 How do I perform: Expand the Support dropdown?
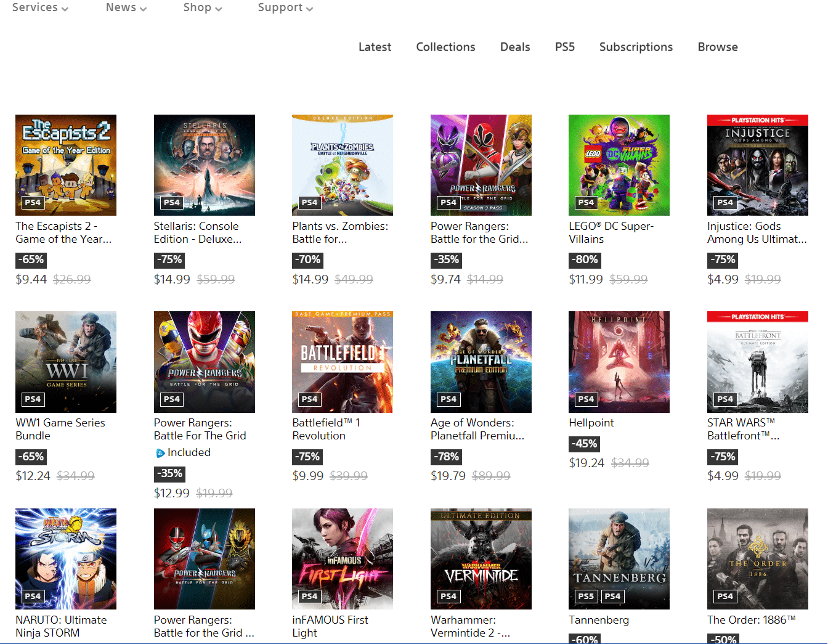click(x=285, y=8)
